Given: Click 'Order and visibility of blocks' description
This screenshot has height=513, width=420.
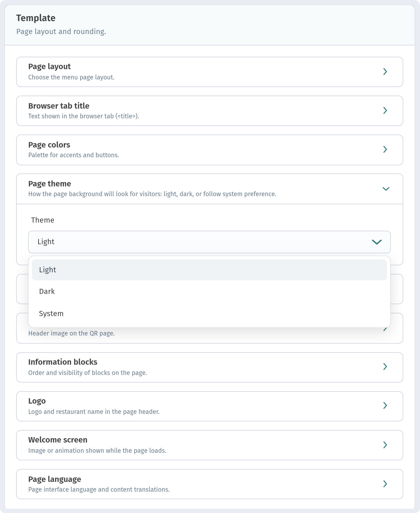Looking at the screenshot, I should pos(88,373).
